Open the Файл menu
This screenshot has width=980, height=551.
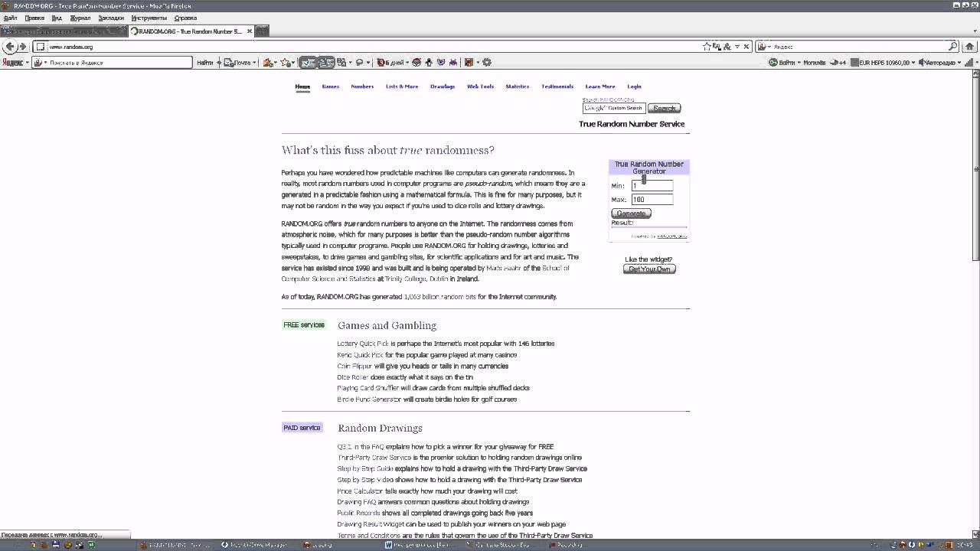click(x=11, y=18)
